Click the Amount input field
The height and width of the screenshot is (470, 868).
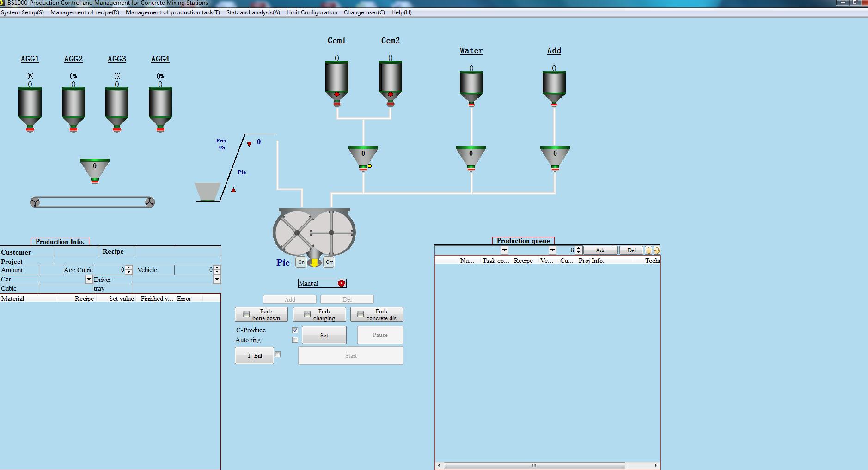51,270
